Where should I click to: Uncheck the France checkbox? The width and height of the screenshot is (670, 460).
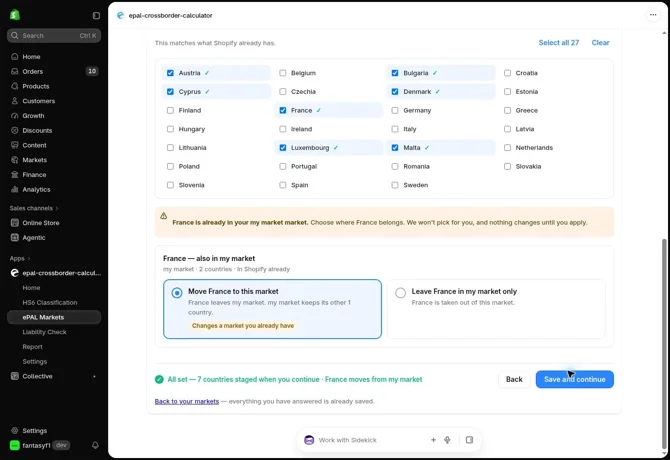tap(283, 110)
